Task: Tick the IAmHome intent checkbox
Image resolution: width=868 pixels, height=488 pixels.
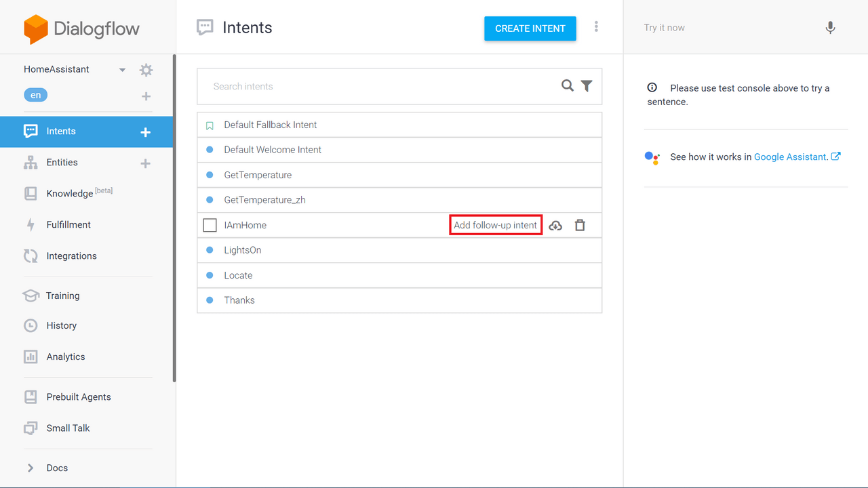Action: coord(210,225)
